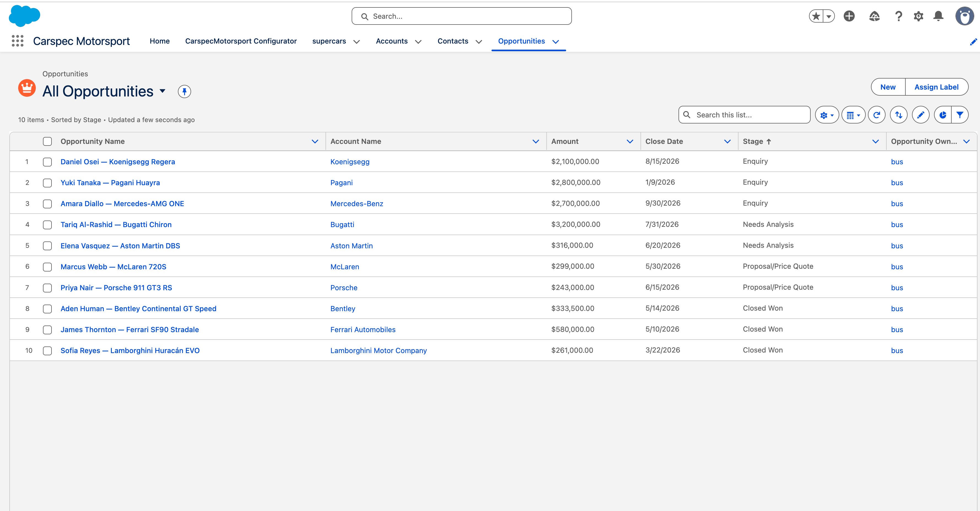Open the filters funnel icon
This screenshot has height=511, width=980.
(960, 115)
